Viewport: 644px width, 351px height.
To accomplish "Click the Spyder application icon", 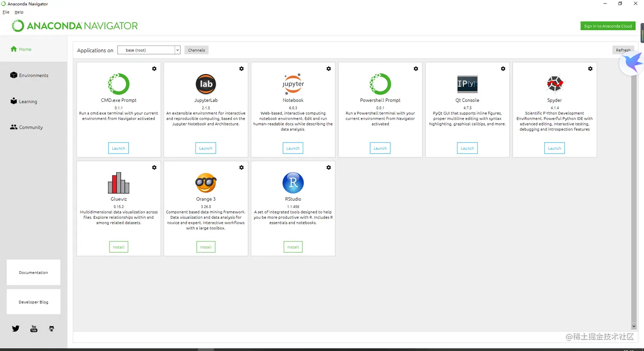I will pos(555,84).
